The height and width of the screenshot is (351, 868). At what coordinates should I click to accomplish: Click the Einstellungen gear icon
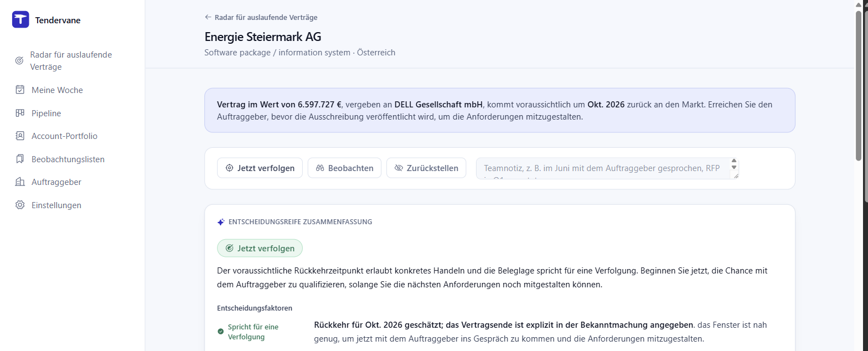tap(20, 205)
